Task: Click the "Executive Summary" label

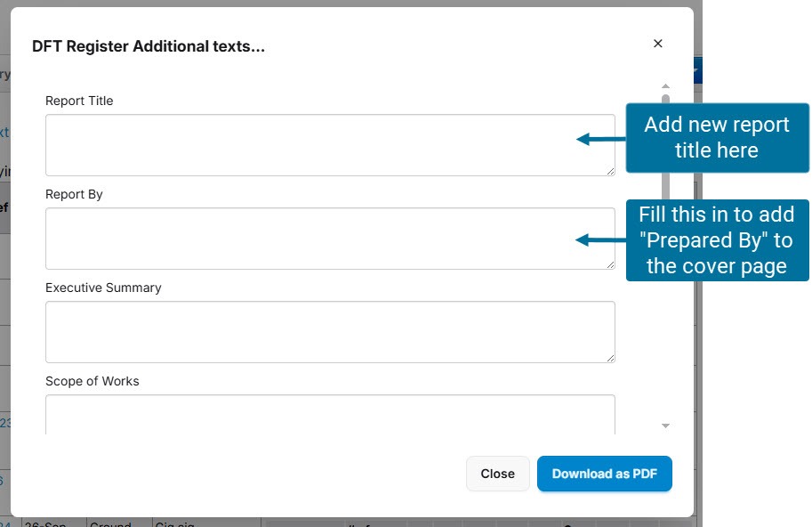Action: coord(103,288)
